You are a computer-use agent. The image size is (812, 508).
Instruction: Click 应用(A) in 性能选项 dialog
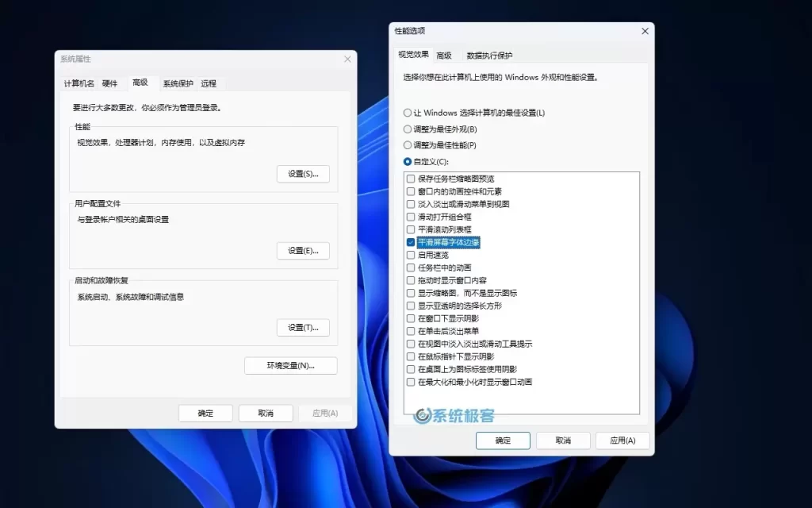point(623,440)
